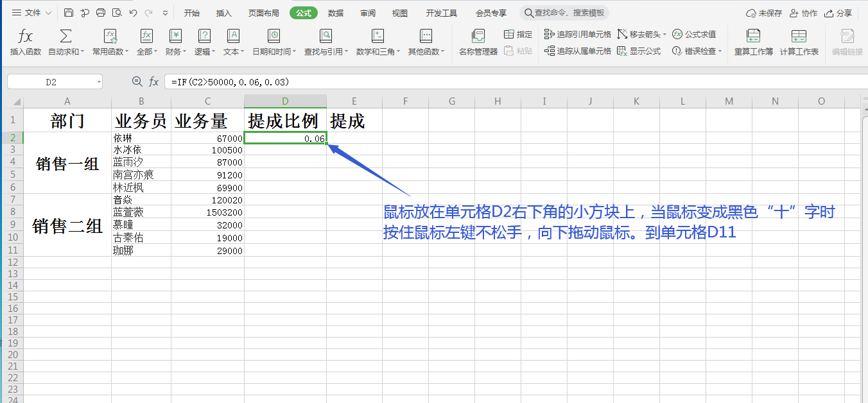
Task: Switch to the Page Layout (页面布局) tab
Action: (264, 13)
